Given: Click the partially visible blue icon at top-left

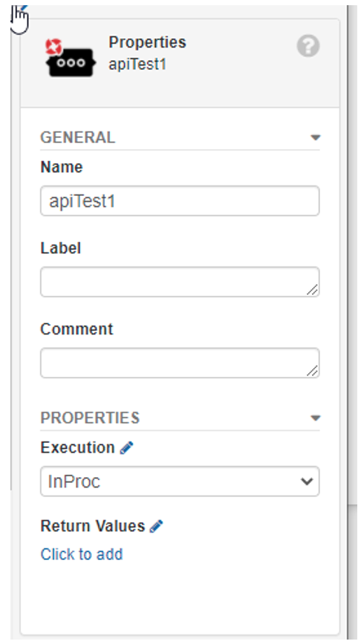Looking at the screenshot, I should click(x=24, y=7).
